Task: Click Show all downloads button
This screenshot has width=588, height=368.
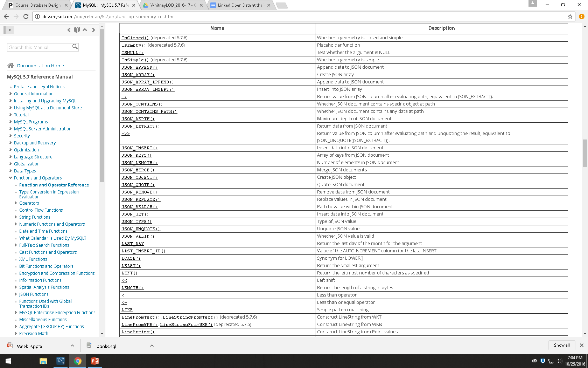Action: coord(562,345)
